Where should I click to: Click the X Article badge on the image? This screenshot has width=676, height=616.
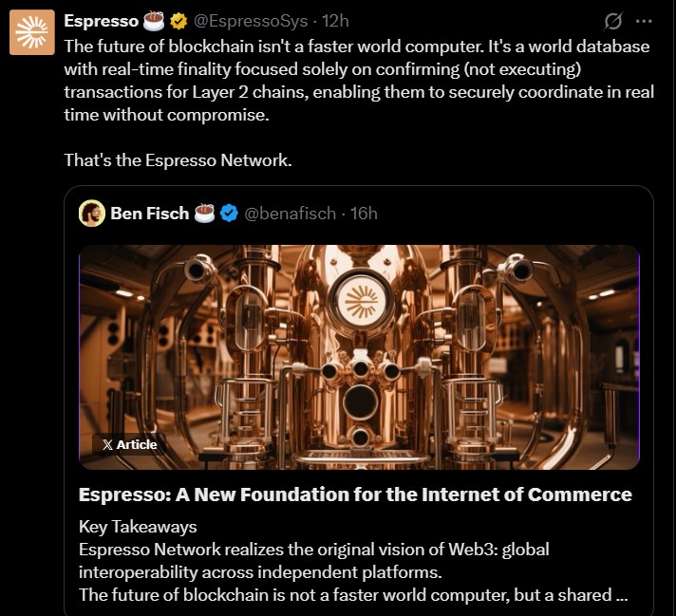[x=129, y=444]
